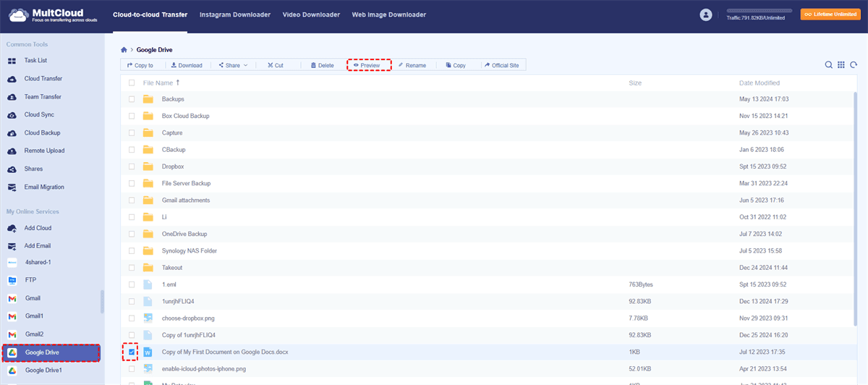Sort by File Name column arrow

coord(178,82)
